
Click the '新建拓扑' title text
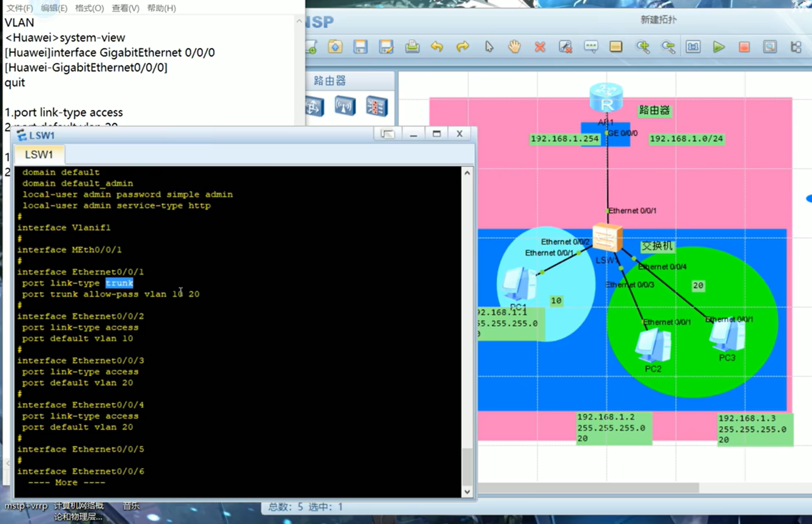point(659,20)
